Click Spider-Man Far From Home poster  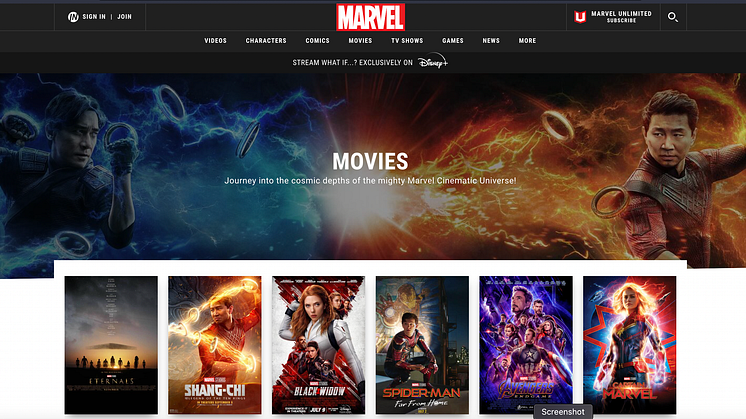(422, 345)
